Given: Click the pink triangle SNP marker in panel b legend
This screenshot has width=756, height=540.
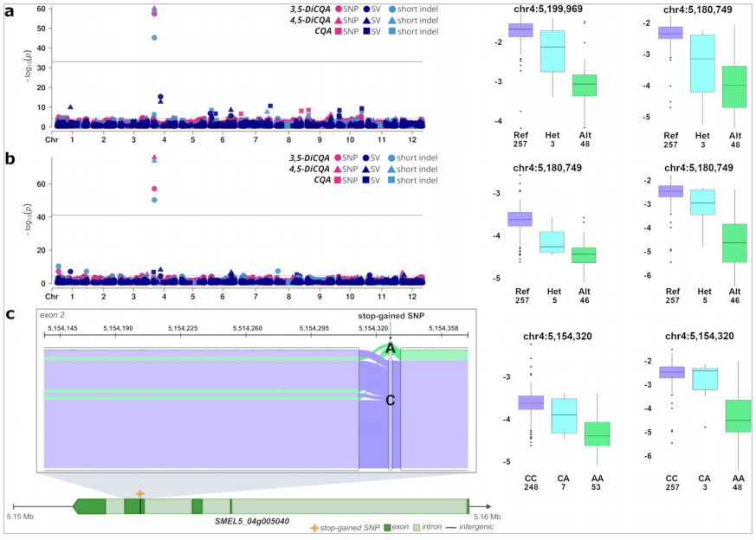Looking at the screenshot, I should click(336, 169).
